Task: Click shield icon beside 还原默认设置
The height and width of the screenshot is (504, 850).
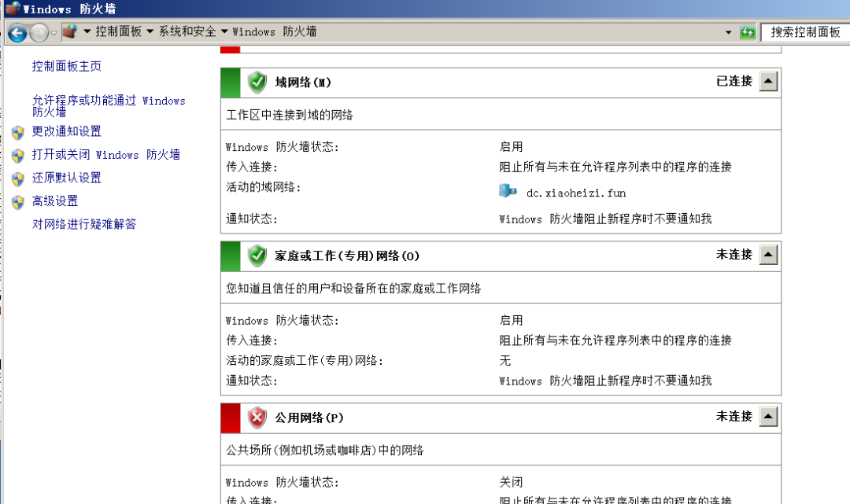Action: coord(18,179)
